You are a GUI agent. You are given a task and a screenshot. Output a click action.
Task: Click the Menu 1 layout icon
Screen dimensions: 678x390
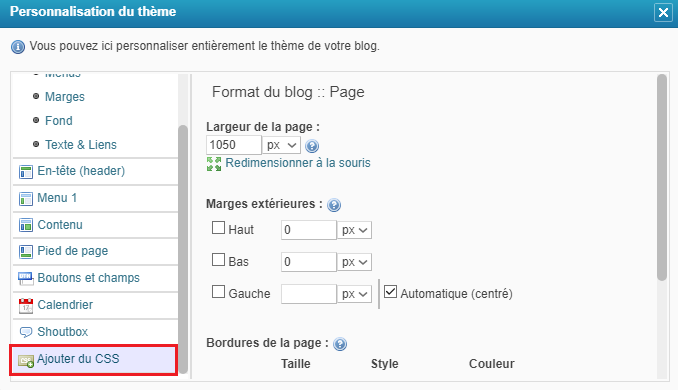pos(26,198)
